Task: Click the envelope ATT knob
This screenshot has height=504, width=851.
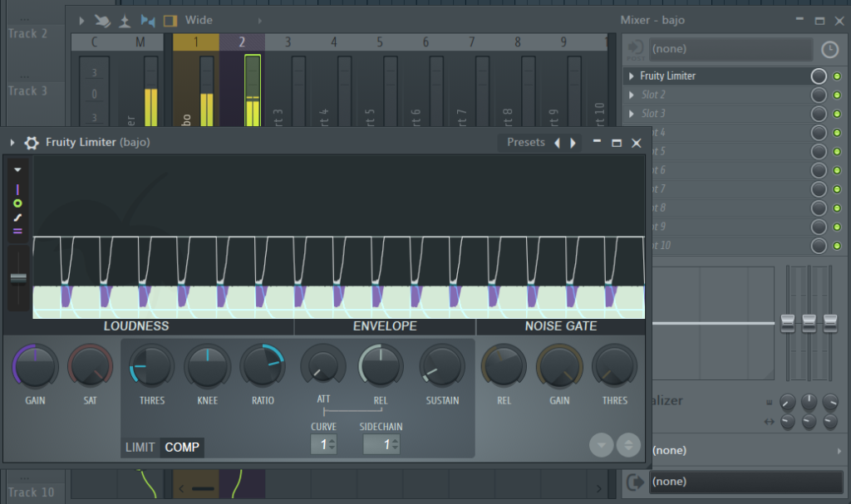Action: tap(323, 367)
